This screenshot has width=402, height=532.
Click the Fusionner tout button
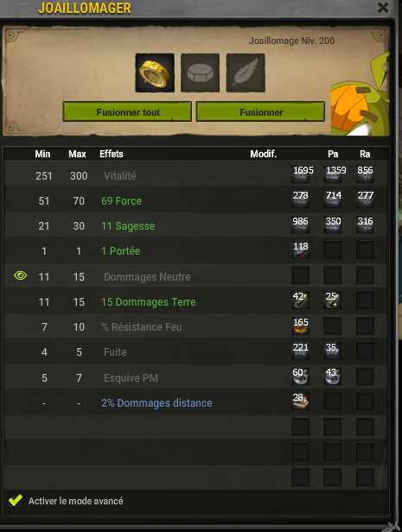click(x=127, y=111)
